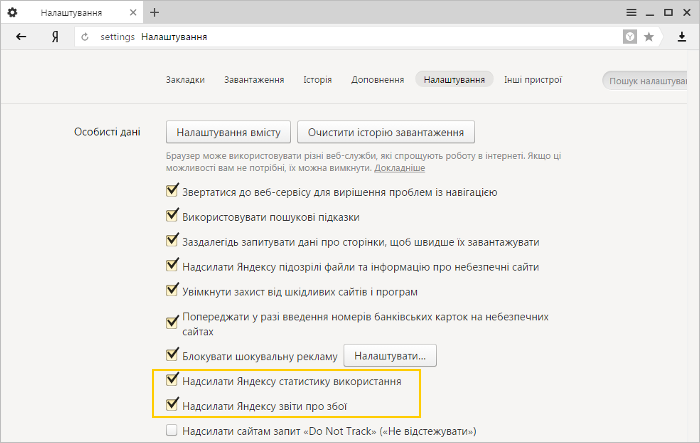Open the Доповнення tab

(x=377, y=79)
